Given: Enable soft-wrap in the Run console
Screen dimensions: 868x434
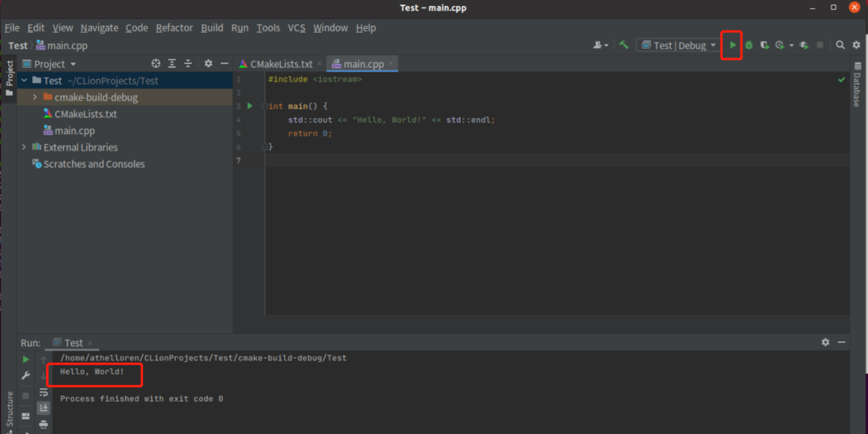Looking at the screenshot, I should [43, 392].
